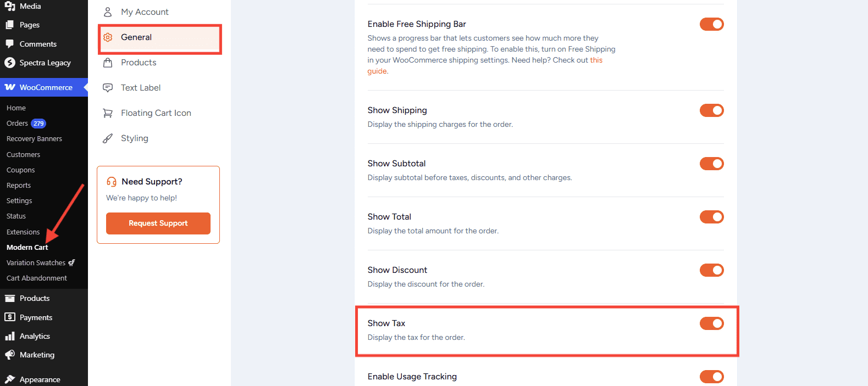Click 'Display the discount for the order.' text
Image resolution: width=868 pixels, height=386 pixels.
pos(426,284)
